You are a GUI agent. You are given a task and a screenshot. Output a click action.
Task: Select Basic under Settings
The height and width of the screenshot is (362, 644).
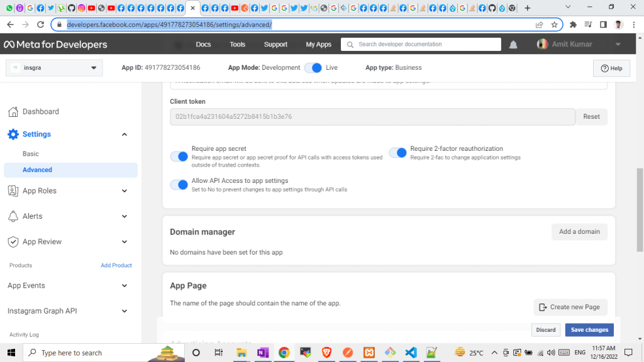tap(31, 154)
